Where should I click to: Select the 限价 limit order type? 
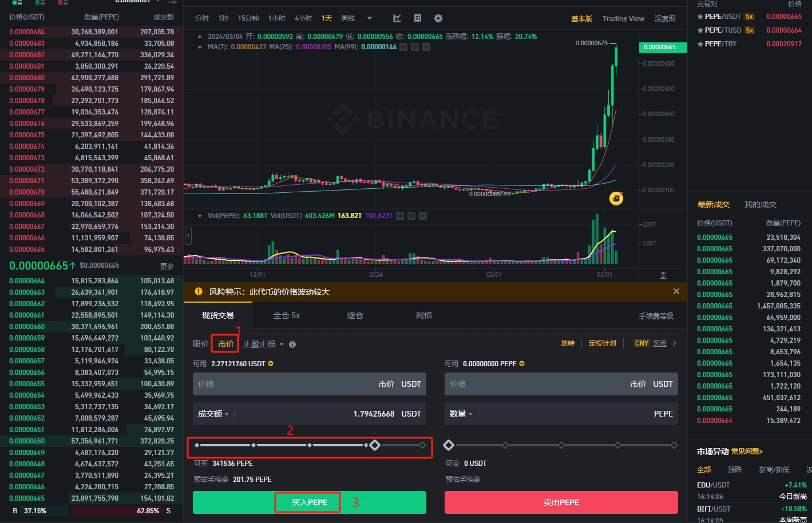(201, 344)
